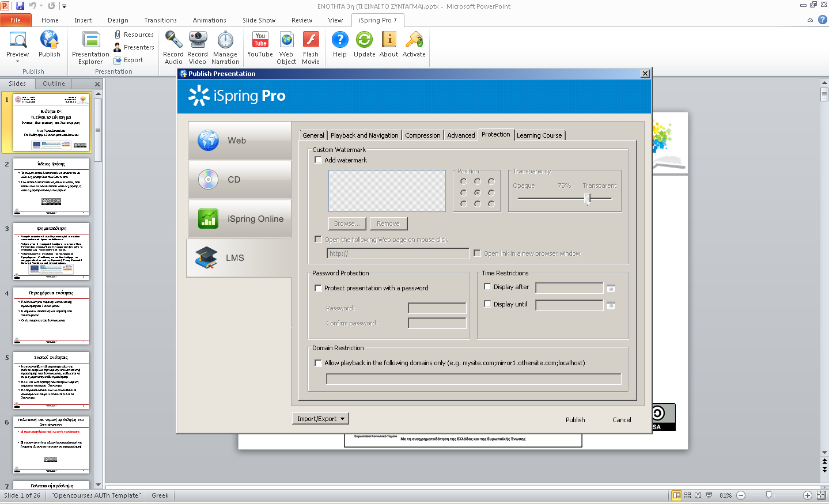Screen dimensions: 829x504
Task: Adjust zoom slider handle in status bar
Action: (x=769, y=495)
